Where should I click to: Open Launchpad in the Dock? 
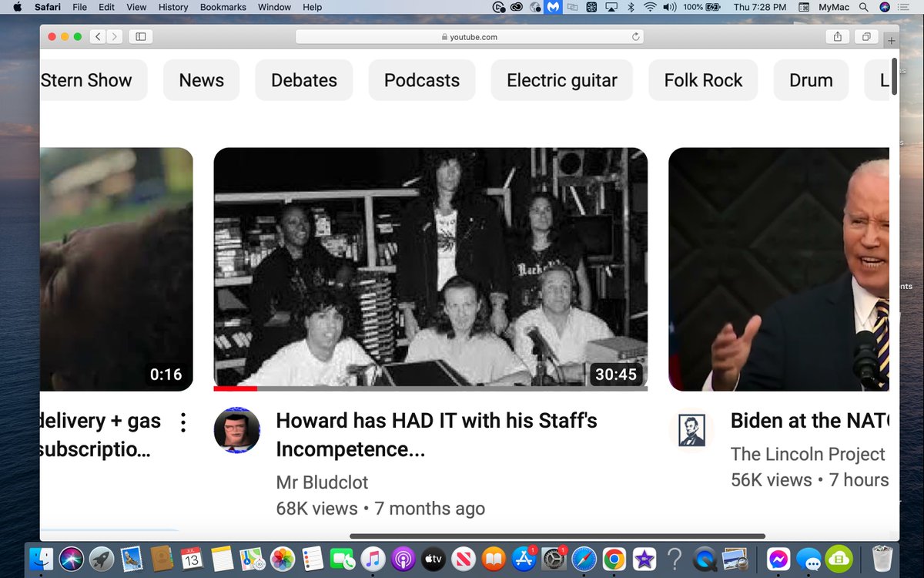point(102,558)
